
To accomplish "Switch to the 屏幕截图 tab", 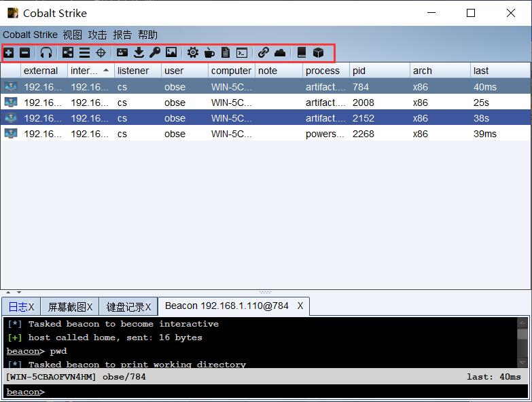I will tap(65, 307).
